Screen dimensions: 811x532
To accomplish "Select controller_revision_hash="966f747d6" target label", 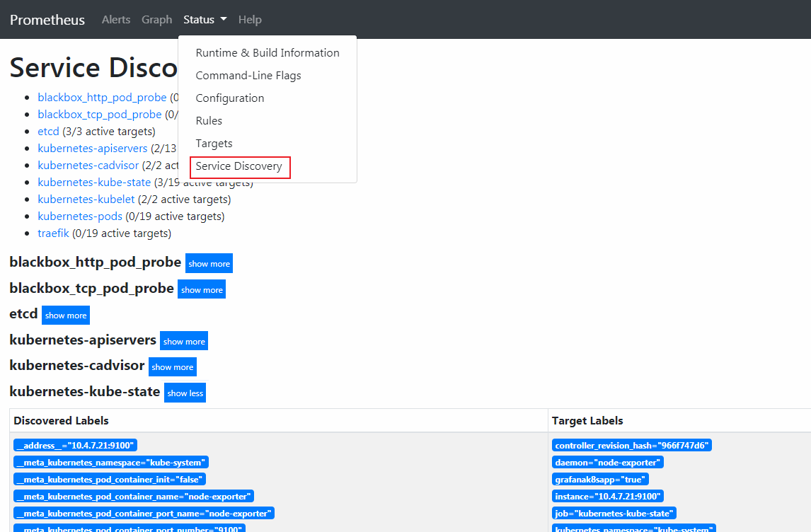I will [x=632, y=445].
